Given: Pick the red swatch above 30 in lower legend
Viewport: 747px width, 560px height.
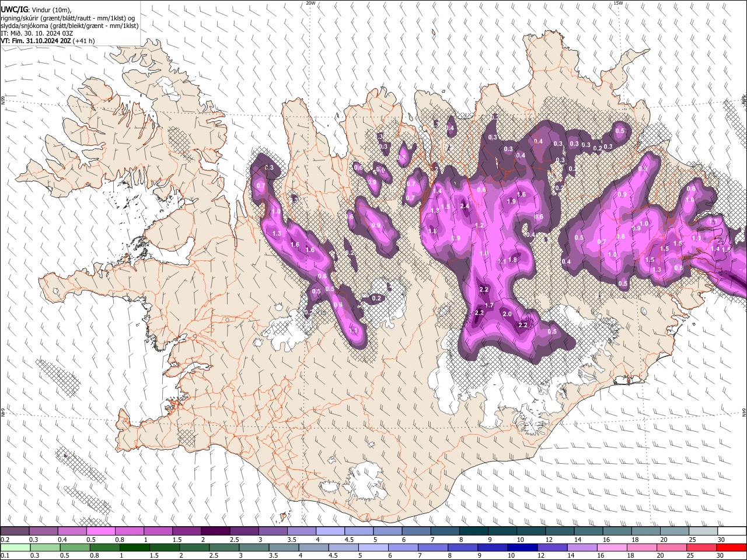Looking at the screenshot, I should tap(731, 547).
